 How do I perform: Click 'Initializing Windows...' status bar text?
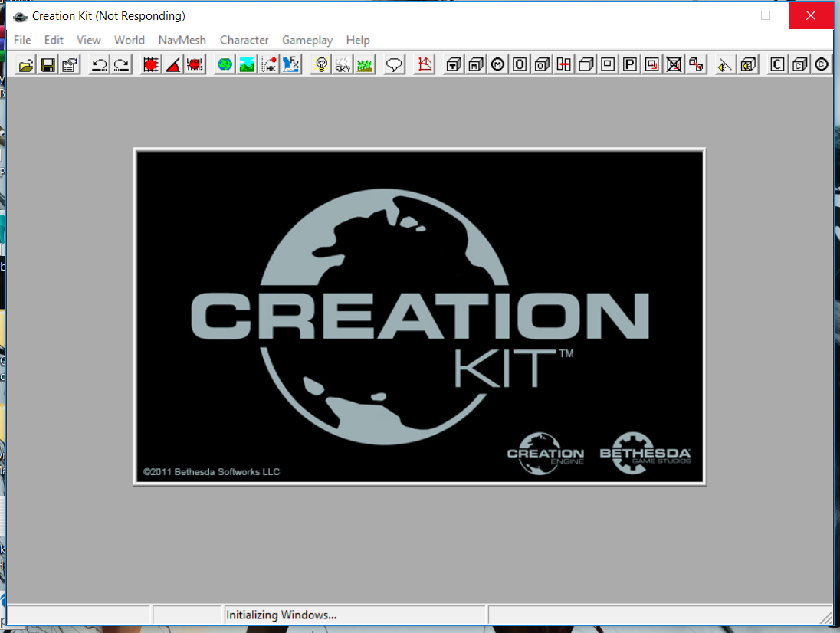[x=281, y=615]
